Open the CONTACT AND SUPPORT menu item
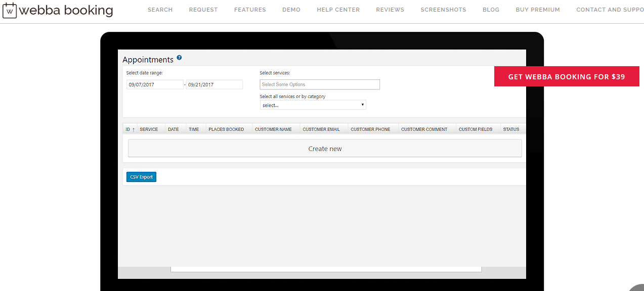 coord(610,10)
